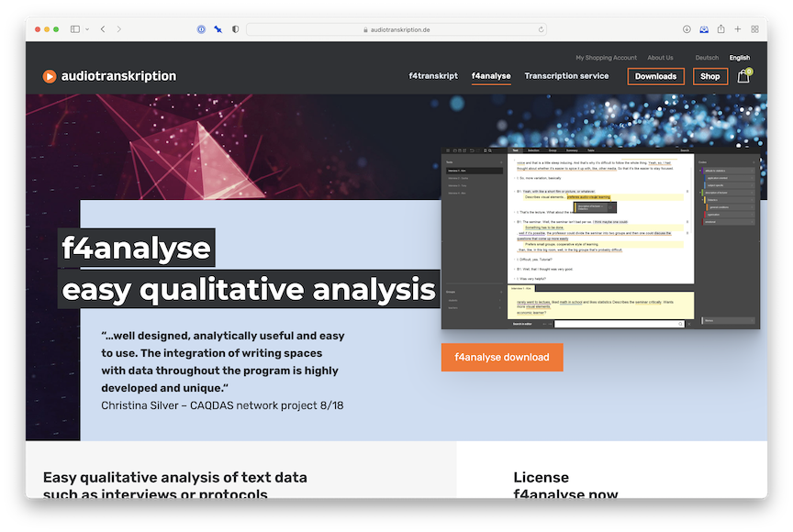Click the audiotranskription brand name text

click(118, 76)
